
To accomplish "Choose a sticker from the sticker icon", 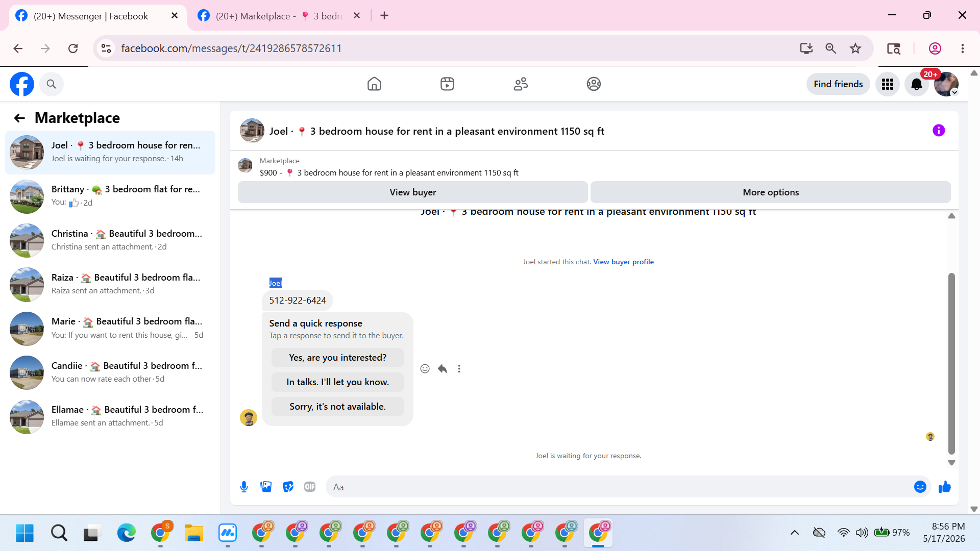I will point(288,487).
